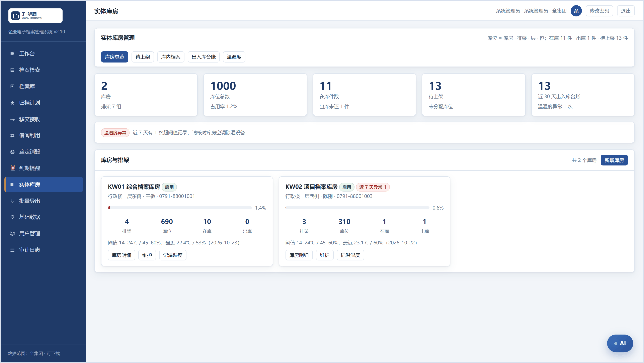Click the 近 7 天异常 1 badge
Image resolution: width=644 pixels, height=363 pixels.
tap(373, 187)
